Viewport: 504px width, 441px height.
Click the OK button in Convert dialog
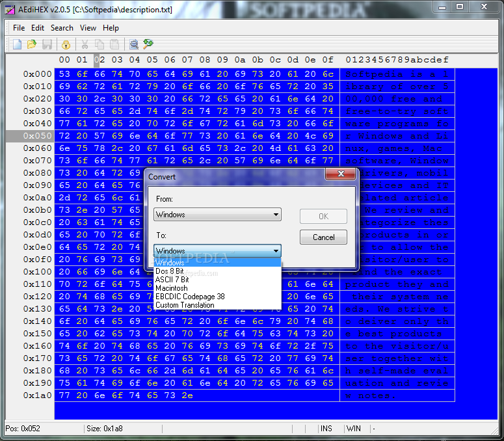(323, 217)
